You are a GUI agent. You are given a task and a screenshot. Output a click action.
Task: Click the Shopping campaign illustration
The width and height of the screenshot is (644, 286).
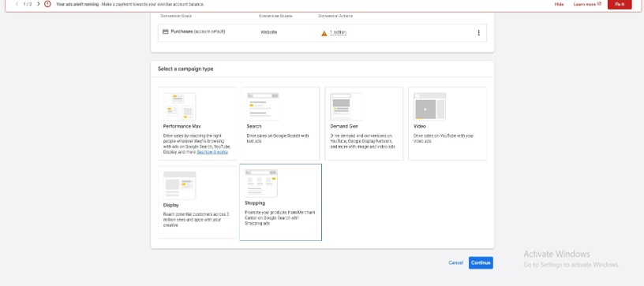(x=261, y=183)
